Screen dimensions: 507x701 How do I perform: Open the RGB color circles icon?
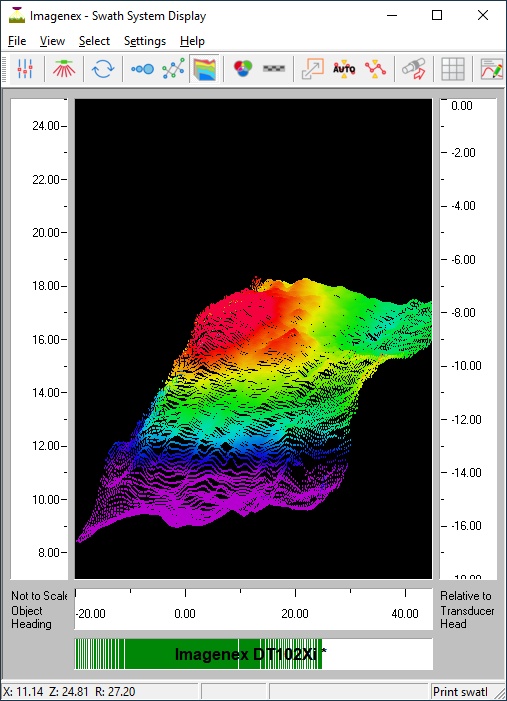click(243, 69)
